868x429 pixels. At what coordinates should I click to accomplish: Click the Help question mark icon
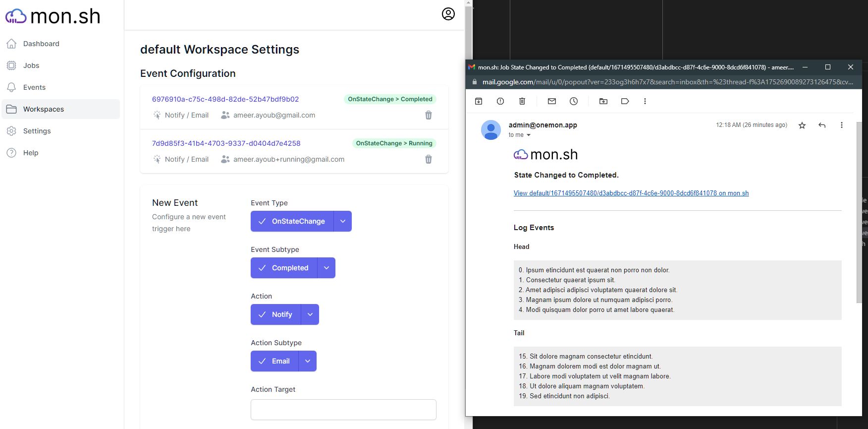12,153
